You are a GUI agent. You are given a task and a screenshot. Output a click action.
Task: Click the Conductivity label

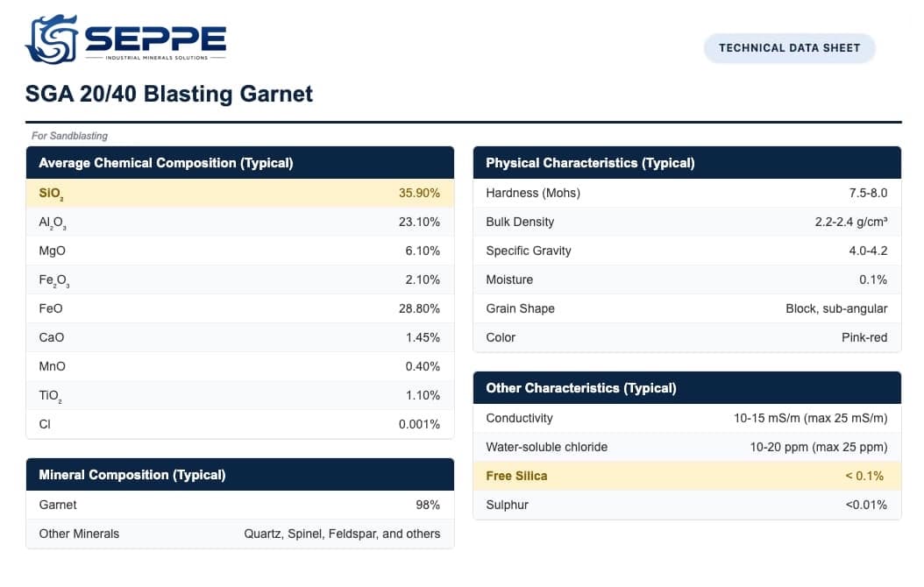coord(519,418)
